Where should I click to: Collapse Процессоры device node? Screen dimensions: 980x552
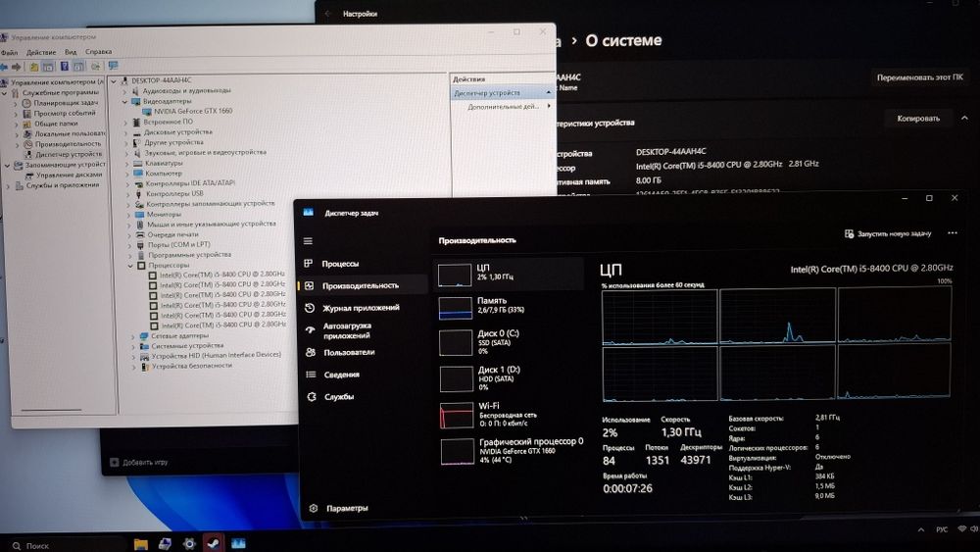coord(130,266)
